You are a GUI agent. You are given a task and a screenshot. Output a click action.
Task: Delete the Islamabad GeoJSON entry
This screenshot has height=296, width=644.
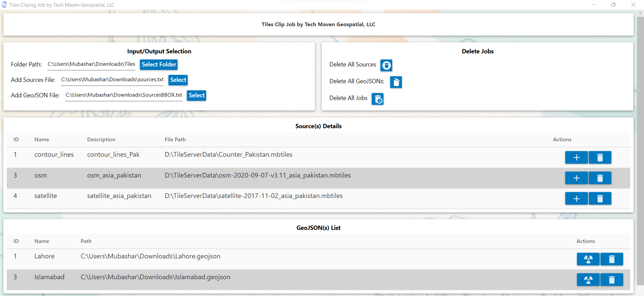click(611, 280)
